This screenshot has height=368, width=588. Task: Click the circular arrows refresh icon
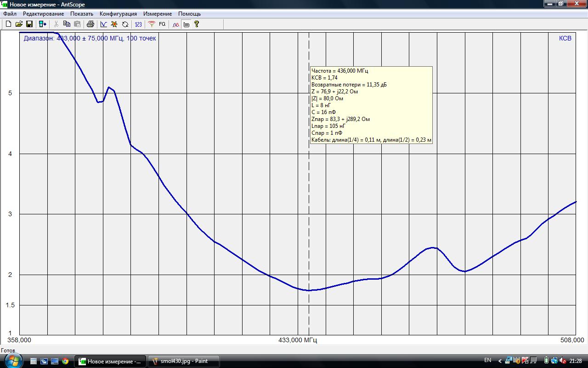coord(125,24)
